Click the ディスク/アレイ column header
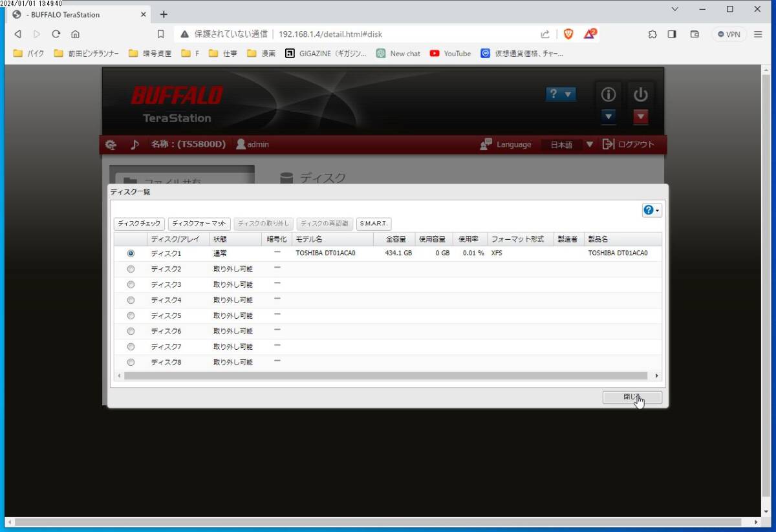Viewport: 776px width, 532px height. point(178,239)
